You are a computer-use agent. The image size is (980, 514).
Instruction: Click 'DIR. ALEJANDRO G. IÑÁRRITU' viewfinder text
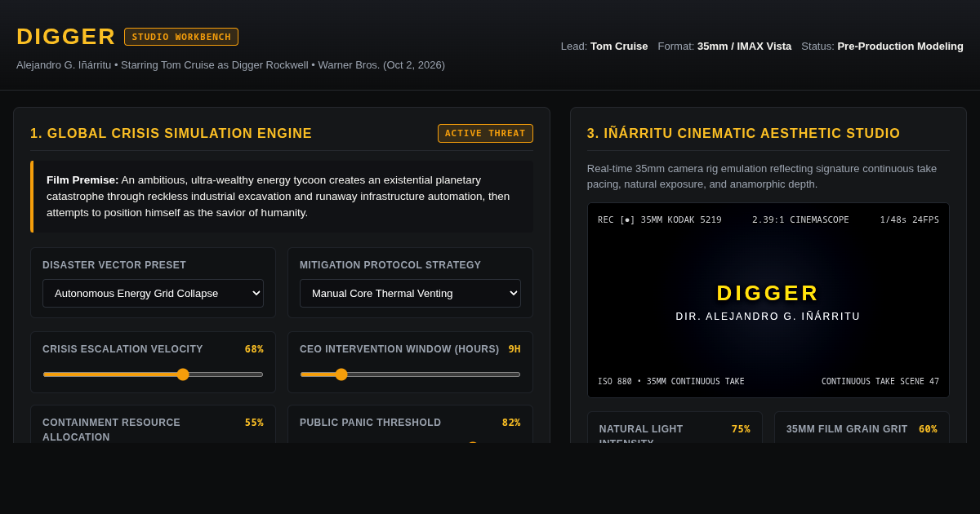pyautogui.click(x=768, y=317)
